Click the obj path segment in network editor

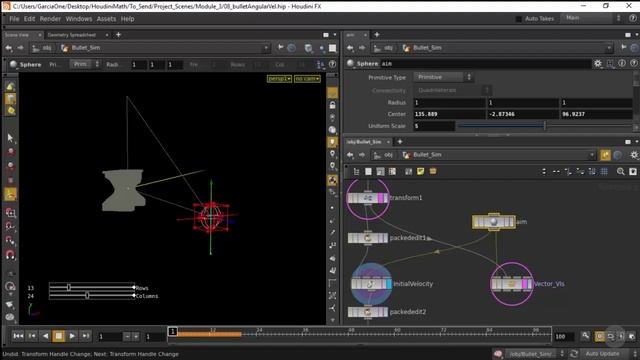pyautogui.click(x=384, y=155)
